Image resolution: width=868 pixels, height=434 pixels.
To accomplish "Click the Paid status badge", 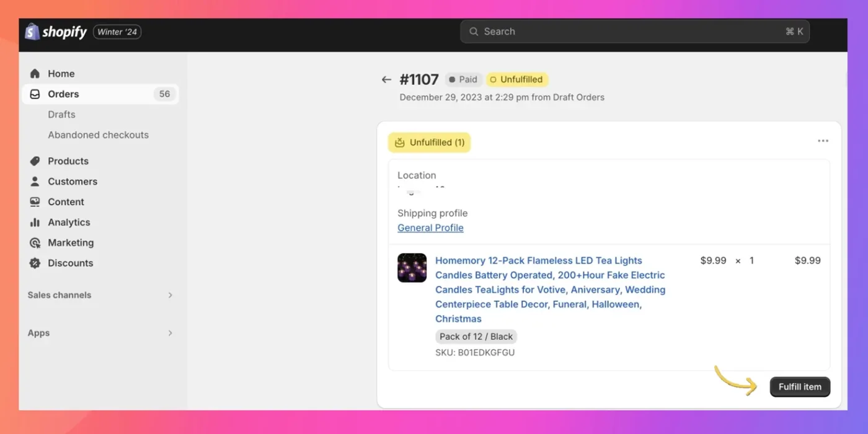I will point(463,79).
